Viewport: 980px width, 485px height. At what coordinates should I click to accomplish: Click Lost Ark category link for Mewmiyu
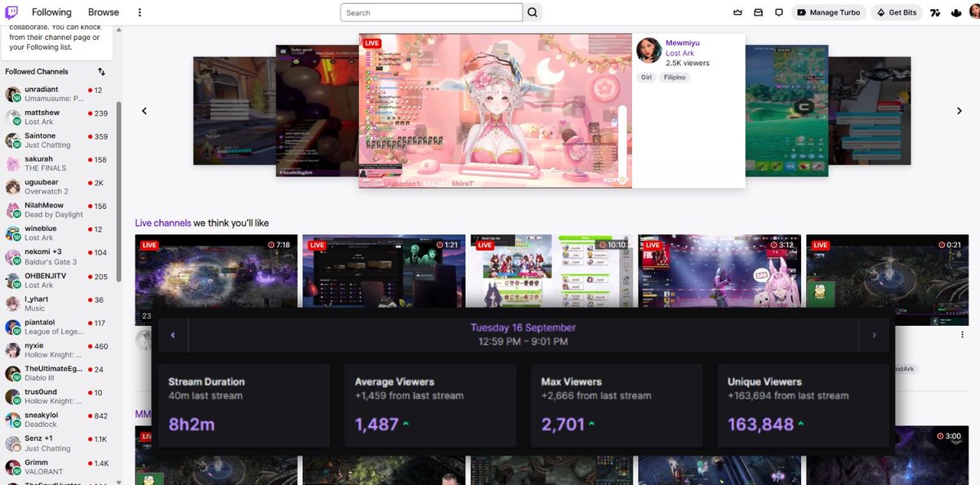coord(679,53)
